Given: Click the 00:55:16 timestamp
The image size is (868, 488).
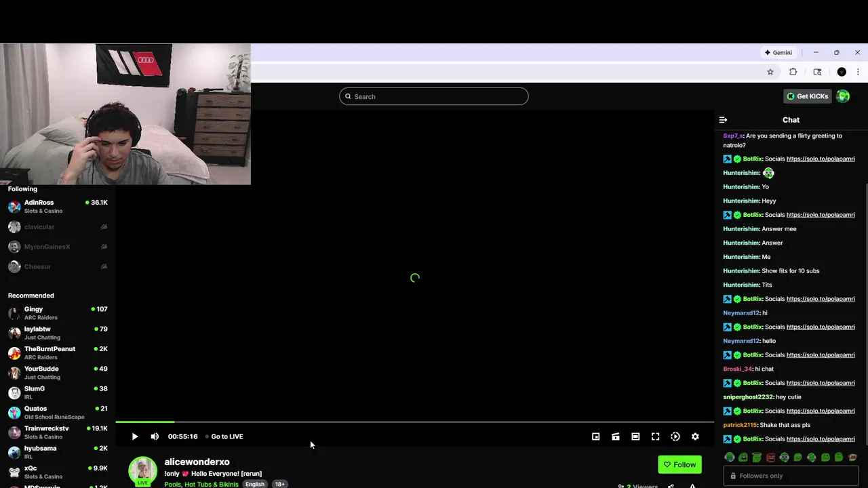Looking at the screenshot, I should pyautogui.click(x=182, y=436).
